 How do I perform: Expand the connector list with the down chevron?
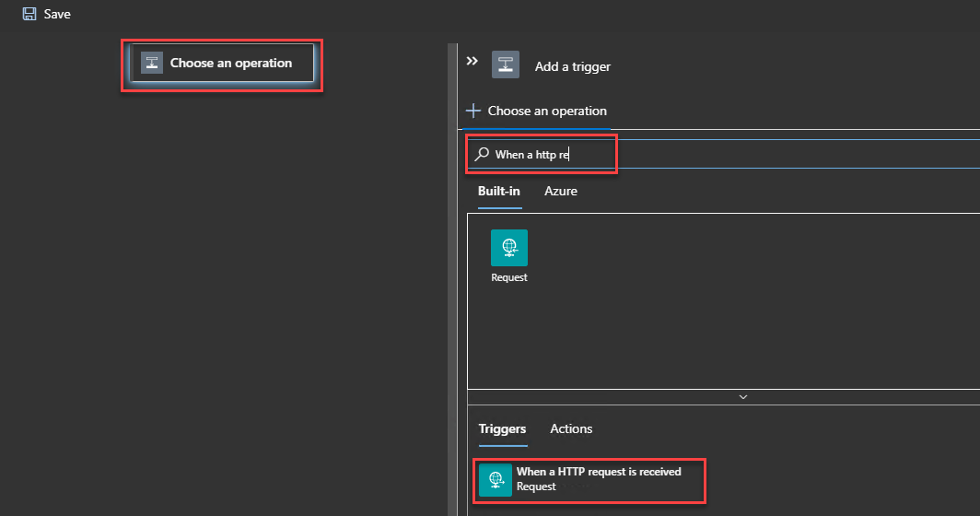[x=742, y=397]
